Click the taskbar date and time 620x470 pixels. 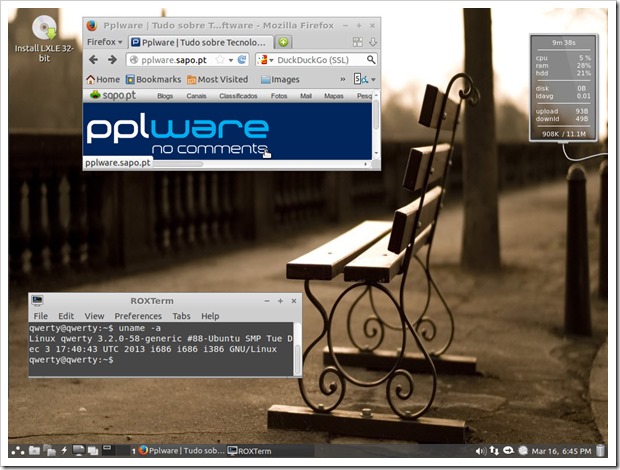561,451
